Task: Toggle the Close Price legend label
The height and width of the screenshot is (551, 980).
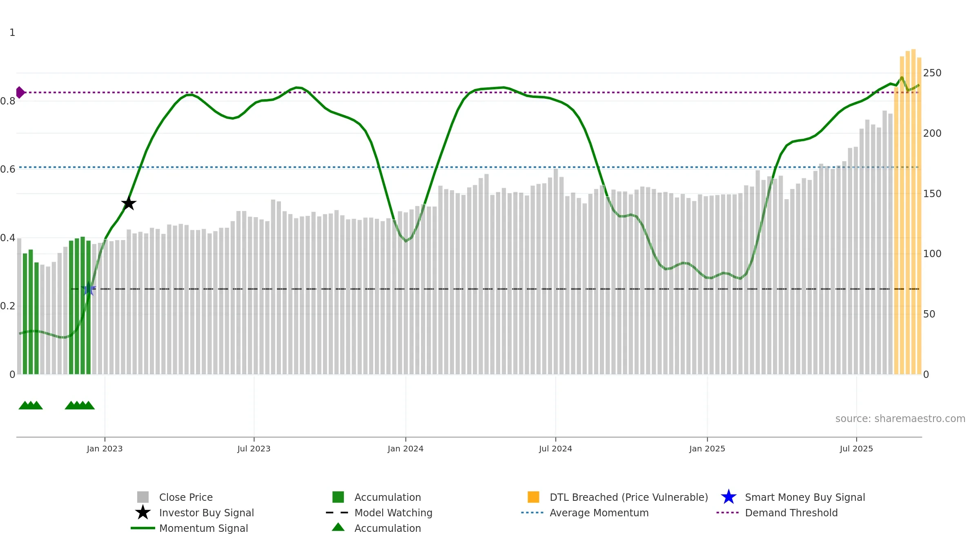Action: [x=186, y=497]
